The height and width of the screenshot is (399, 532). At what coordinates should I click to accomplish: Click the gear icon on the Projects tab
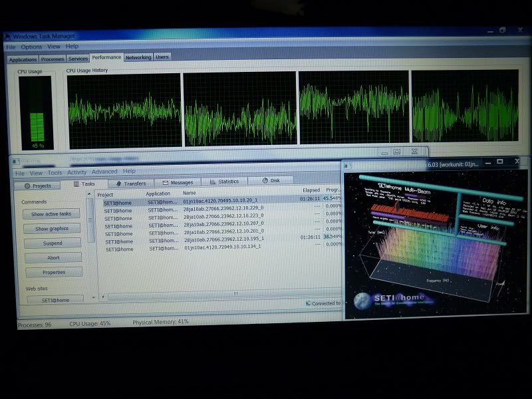pos(27,186)
